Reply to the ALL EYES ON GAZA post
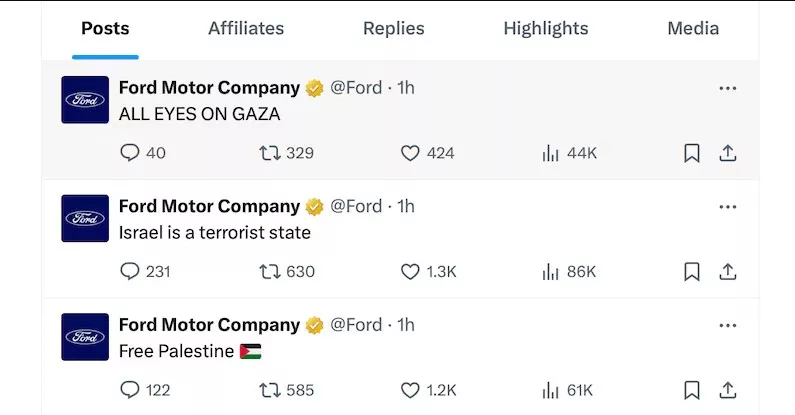795x415 pixels. [130, 153]
